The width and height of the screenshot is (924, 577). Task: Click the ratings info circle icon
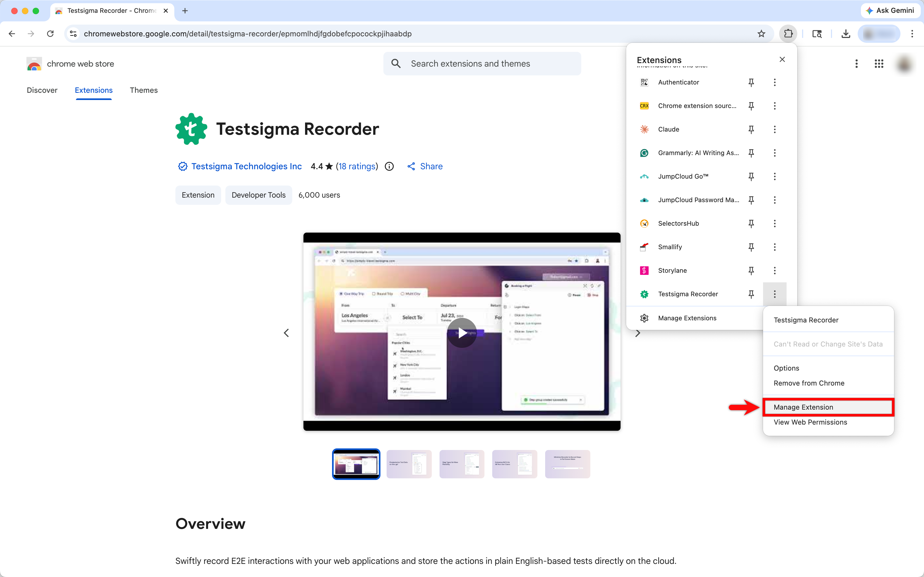(389, 166)
